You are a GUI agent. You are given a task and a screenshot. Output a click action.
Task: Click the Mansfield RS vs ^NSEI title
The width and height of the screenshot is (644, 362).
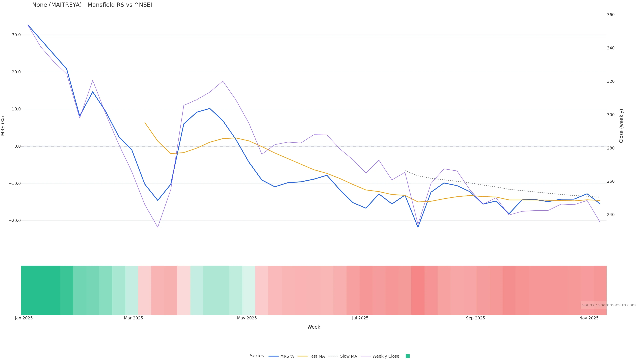coord(92,5)
